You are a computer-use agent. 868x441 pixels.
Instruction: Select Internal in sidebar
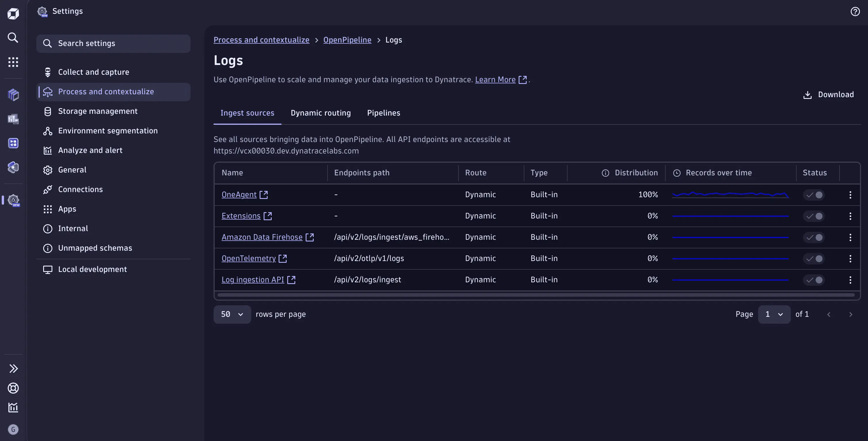113,229
